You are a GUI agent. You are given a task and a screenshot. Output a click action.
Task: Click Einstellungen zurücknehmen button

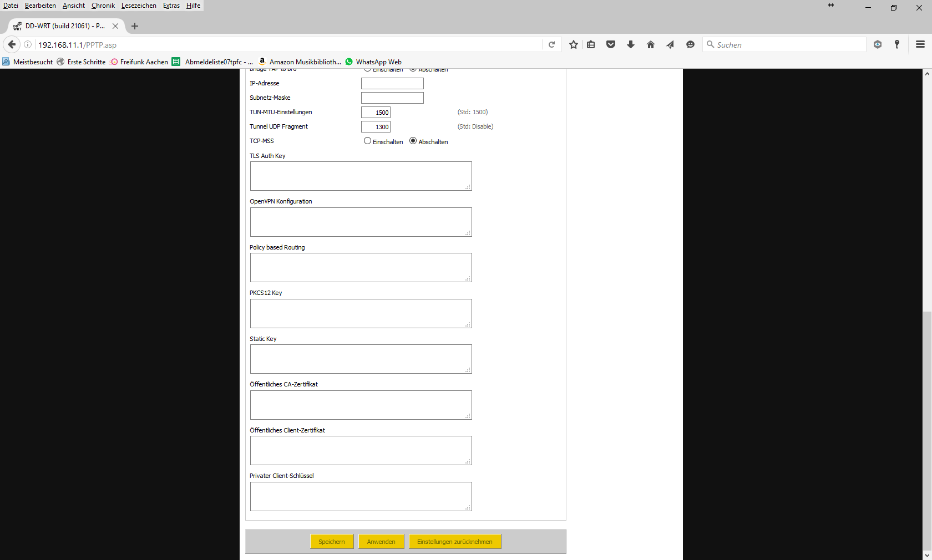(x=455, y=542)
